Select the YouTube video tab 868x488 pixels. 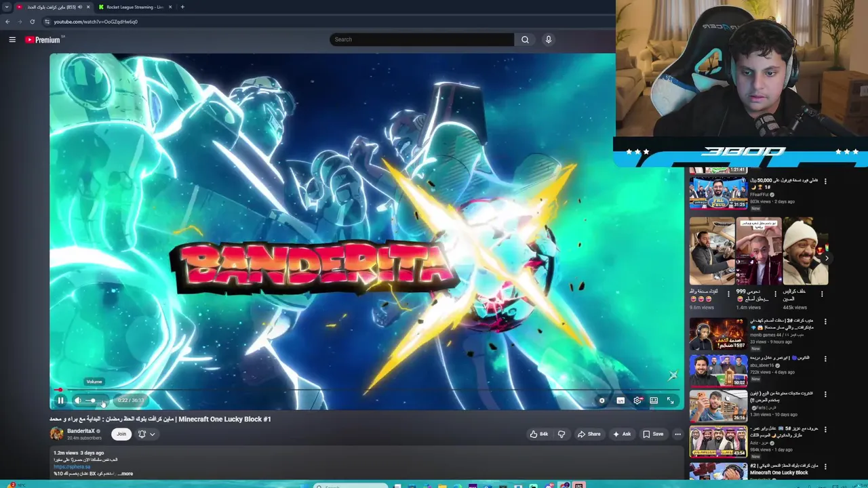click(x=54, y=7)
